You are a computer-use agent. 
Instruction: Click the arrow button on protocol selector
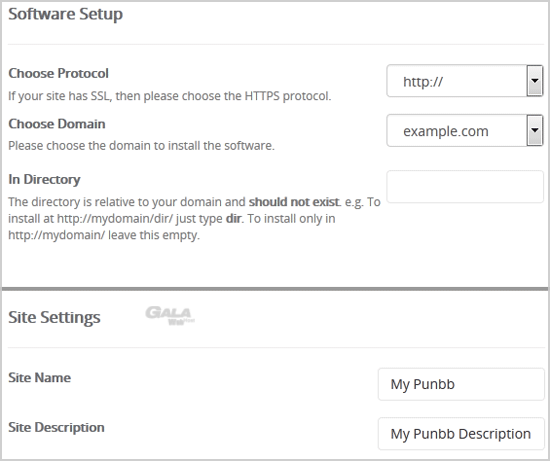[x=535, y=81]
